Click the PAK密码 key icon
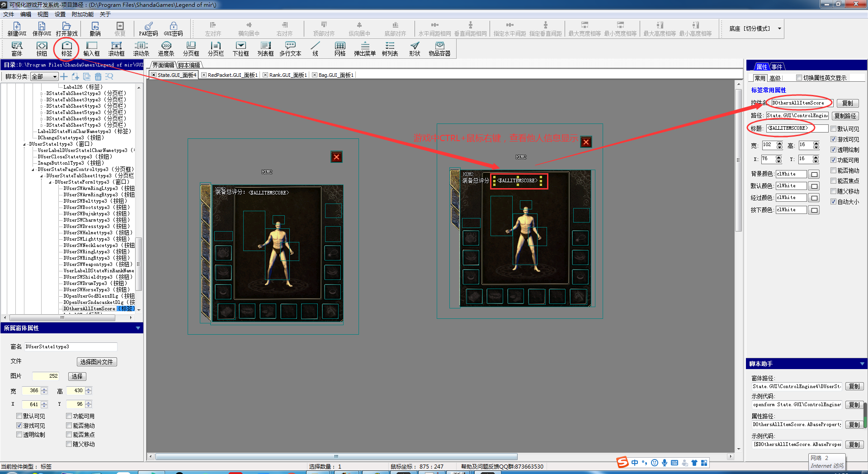The image size is (868, 474). [148, 29]
